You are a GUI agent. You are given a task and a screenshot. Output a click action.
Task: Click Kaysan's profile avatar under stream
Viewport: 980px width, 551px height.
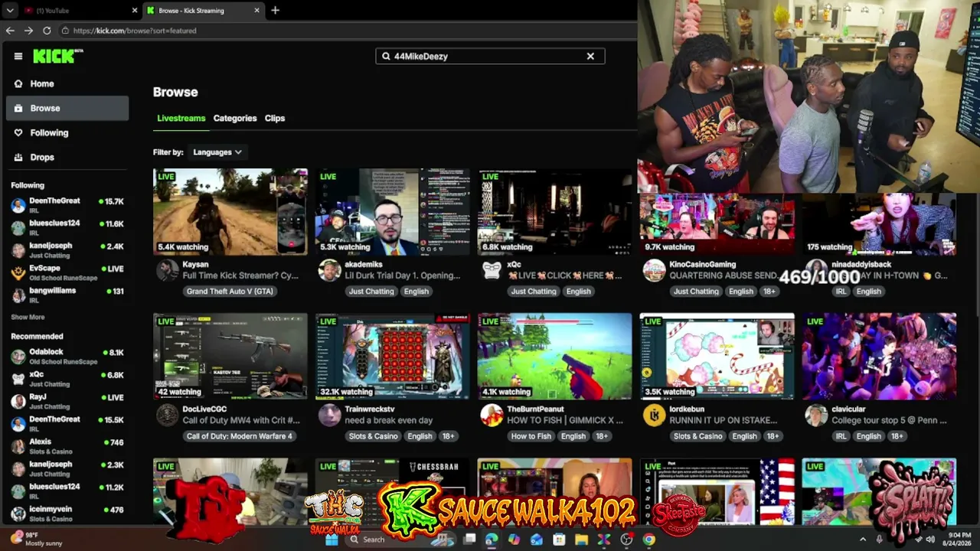168,270
